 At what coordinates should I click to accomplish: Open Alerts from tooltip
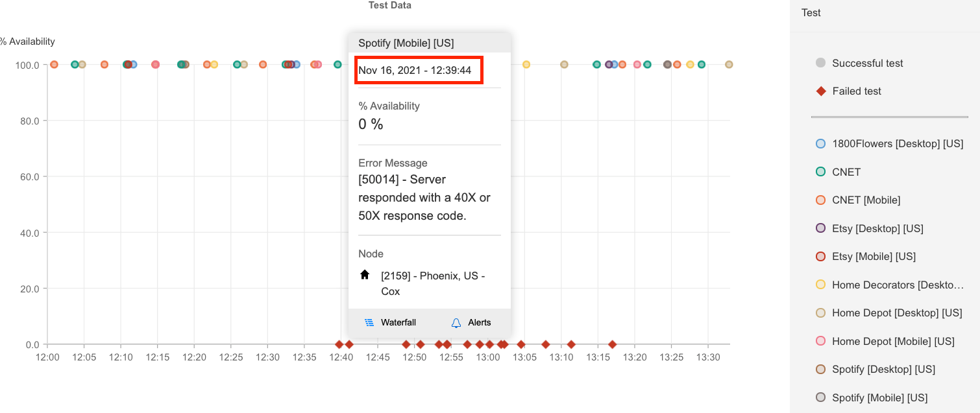(x=479, y=322)
